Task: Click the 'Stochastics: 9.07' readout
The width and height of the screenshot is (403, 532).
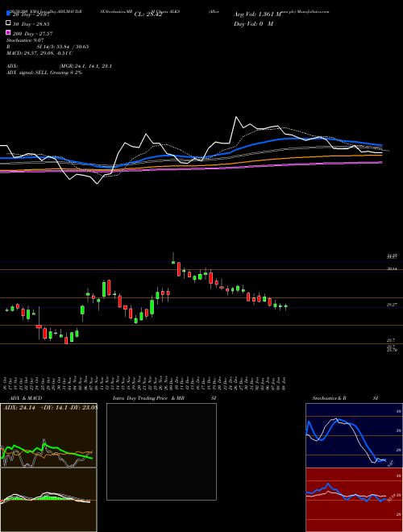Action: pos(23,40)
